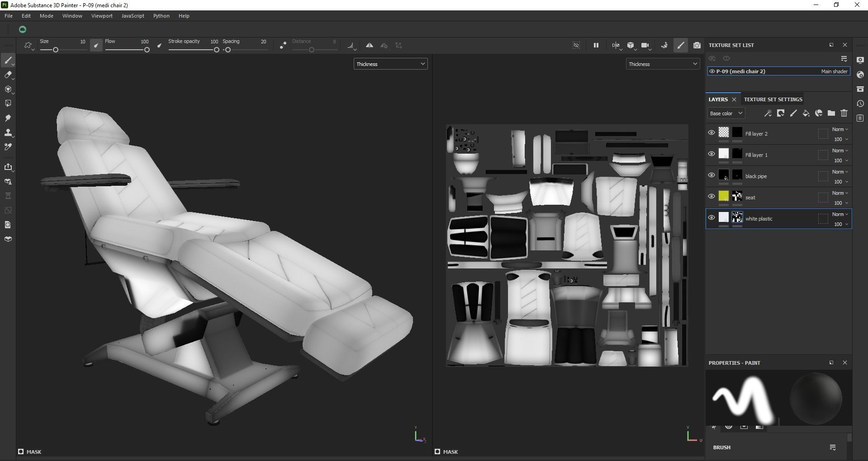Click the bottom box icon in left sidebar
This screenshot has height=461, width=868.
8,239
